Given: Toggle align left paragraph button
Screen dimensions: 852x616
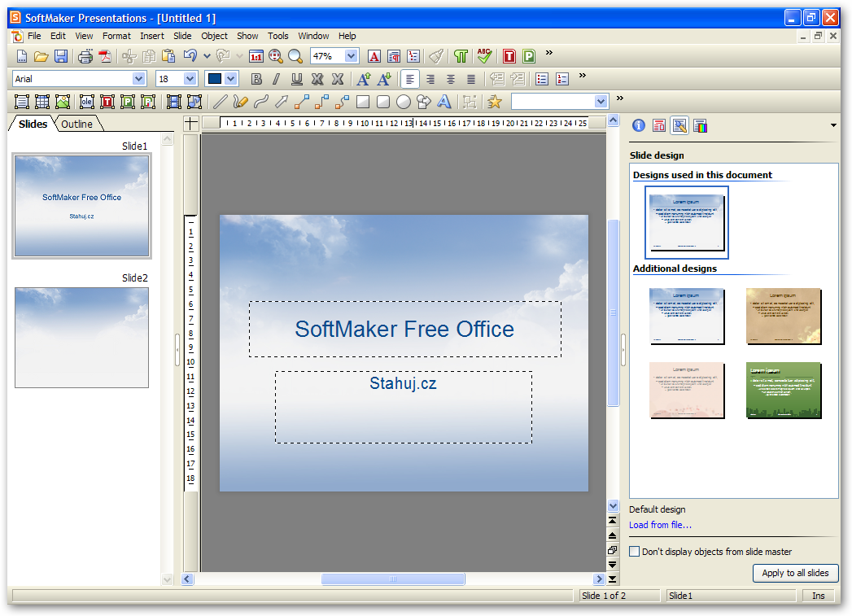Looking at the screenshot, I should click(x=409, y=79).
